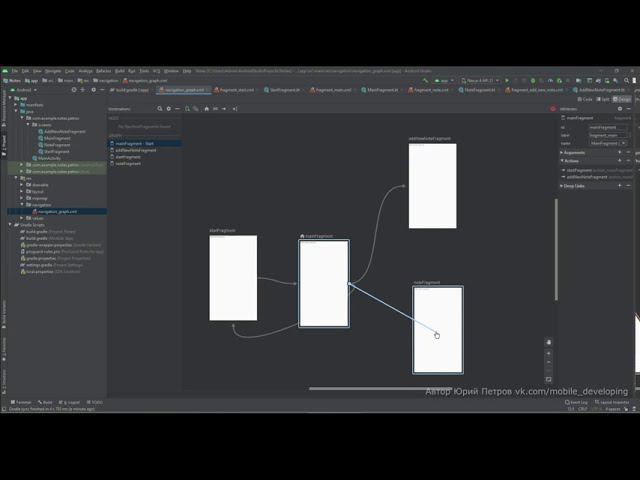Image resolution: width=640 pixels, height=480 pixels.
Task: Open the Tools menu
Action: (144, 71)
